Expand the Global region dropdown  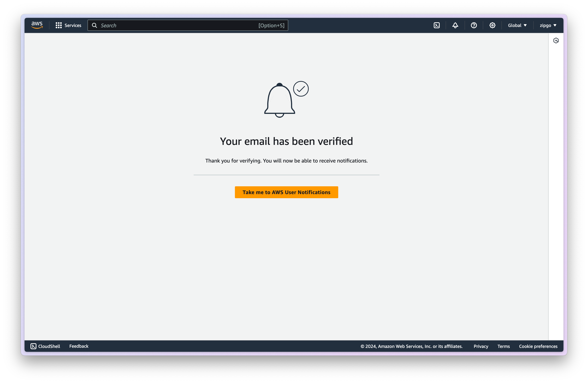click(x=517, y=25)
